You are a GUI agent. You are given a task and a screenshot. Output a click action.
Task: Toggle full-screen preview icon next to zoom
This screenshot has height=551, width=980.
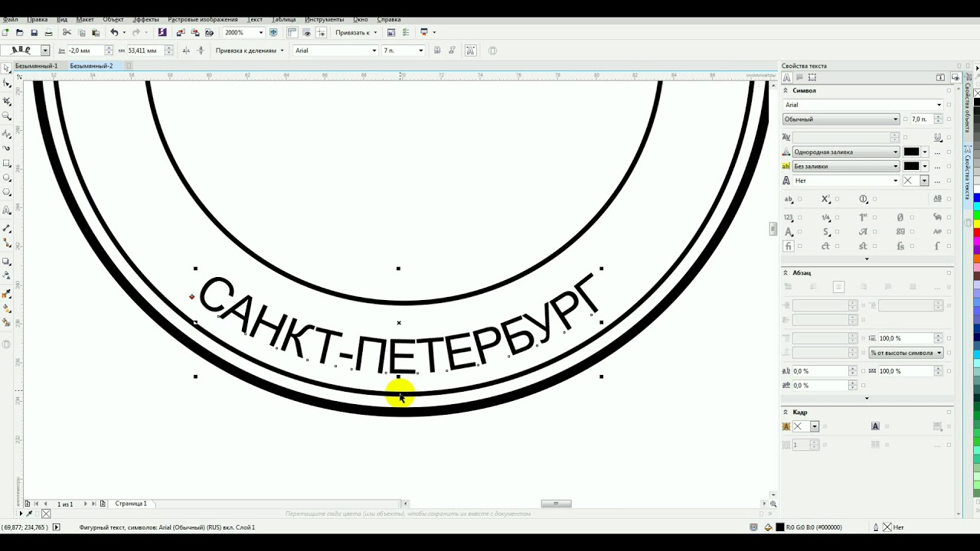point(273,33)
